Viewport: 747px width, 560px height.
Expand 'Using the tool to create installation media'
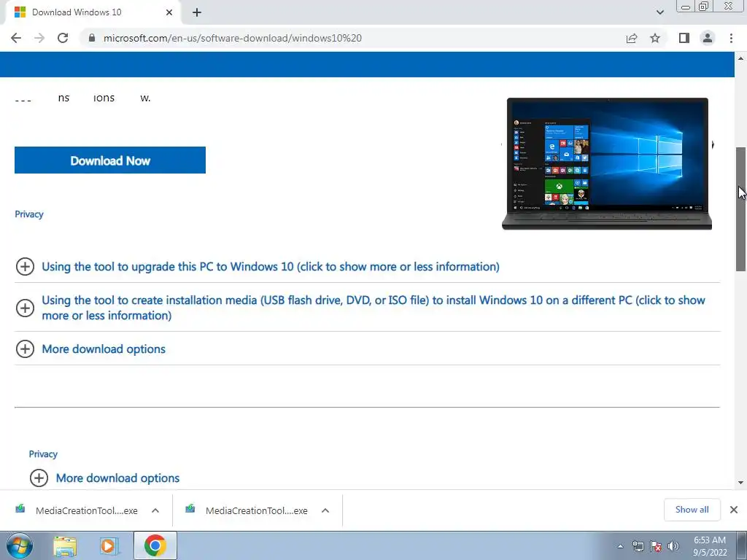coord(373,308)
